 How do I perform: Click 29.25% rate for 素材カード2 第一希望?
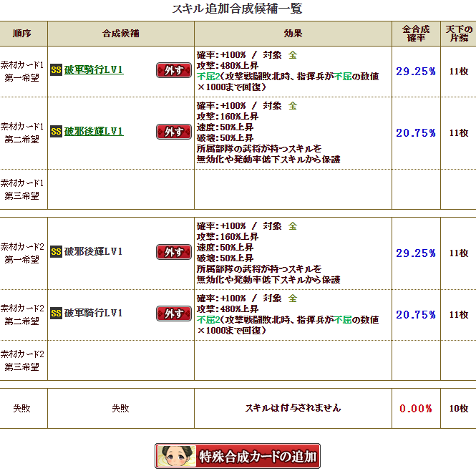[x=416, y=253]
